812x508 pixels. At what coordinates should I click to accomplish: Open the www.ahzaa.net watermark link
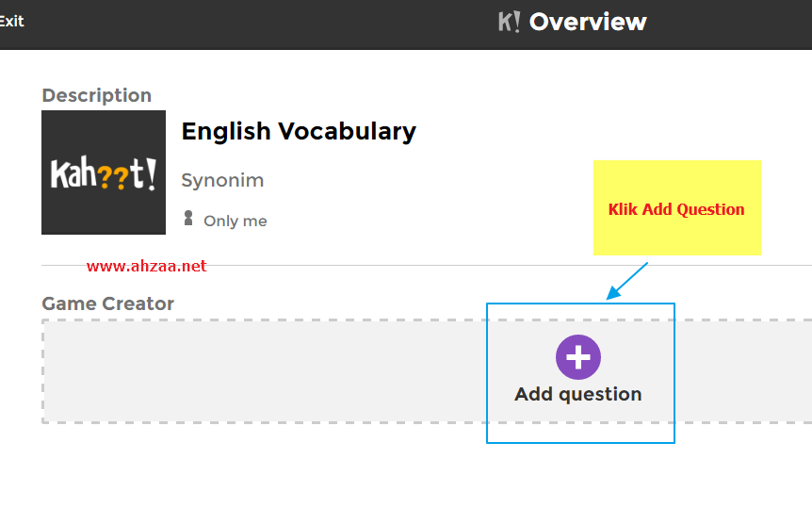146,266
